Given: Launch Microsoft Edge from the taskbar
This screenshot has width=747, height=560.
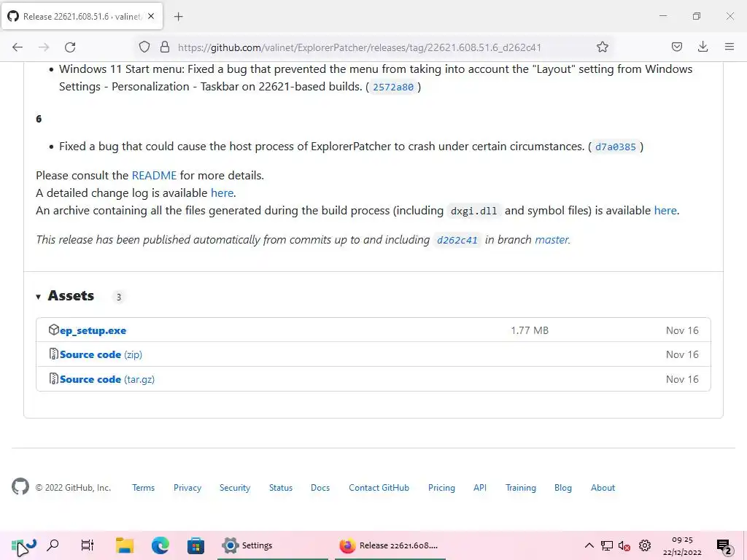Looking at the screenshot, I should 160,545.
